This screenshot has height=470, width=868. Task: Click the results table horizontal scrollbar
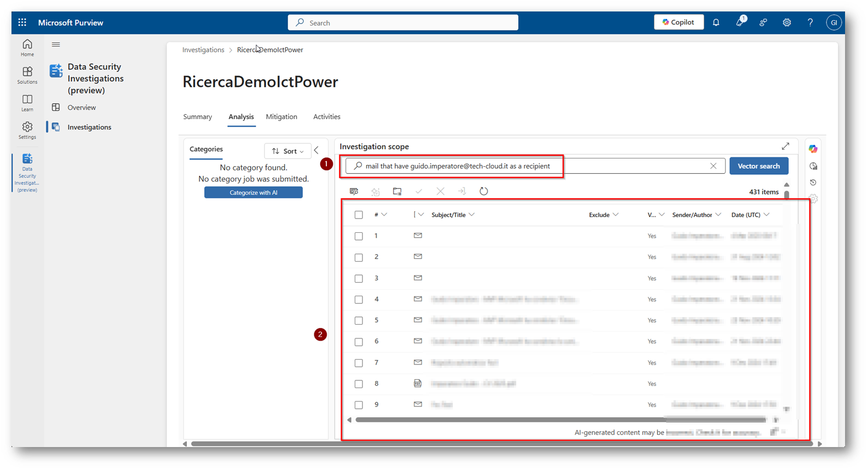click(560, 420)
